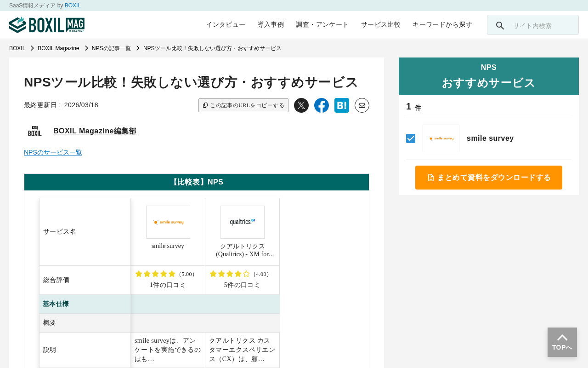Go to BOXIL Magazine breadcrumb
This screenshot has height=368, width=588.
coord(58,48)
